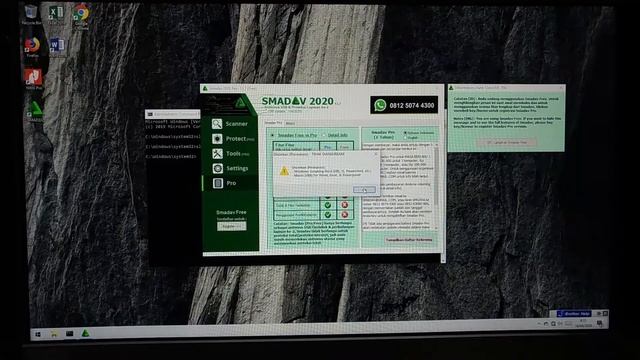Image resolution: width=640 pixels, height=360 pixels.
Task: Click OK button in the warning dialog
Action: pyautogui.click(x=364, y=189)
